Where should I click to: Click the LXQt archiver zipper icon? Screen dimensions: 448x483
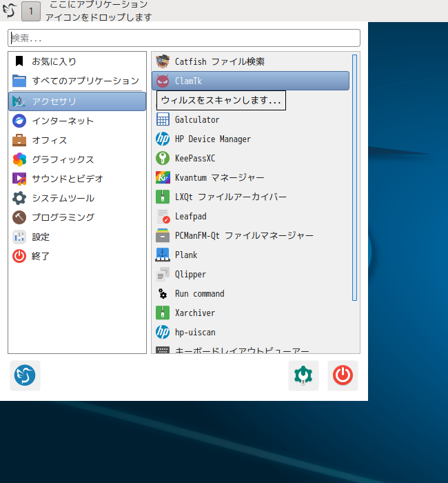point(163,197)
